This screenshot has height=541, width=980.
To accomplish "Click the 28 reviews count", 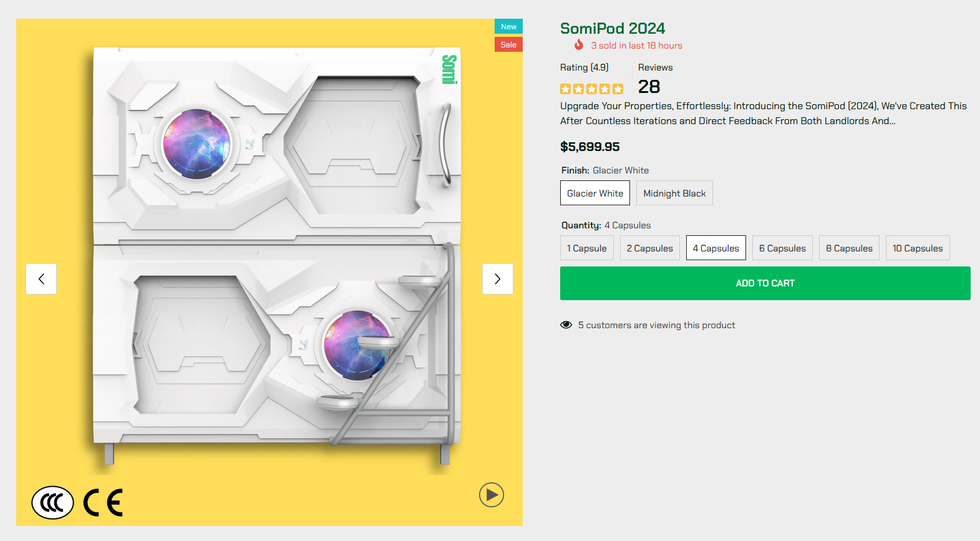I will click(649, 87).
